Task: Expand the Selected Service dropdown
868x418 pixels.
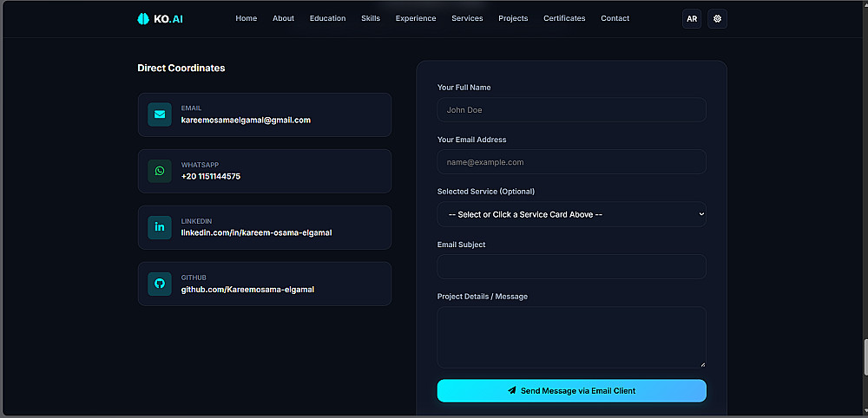Action: pos(572,214)
